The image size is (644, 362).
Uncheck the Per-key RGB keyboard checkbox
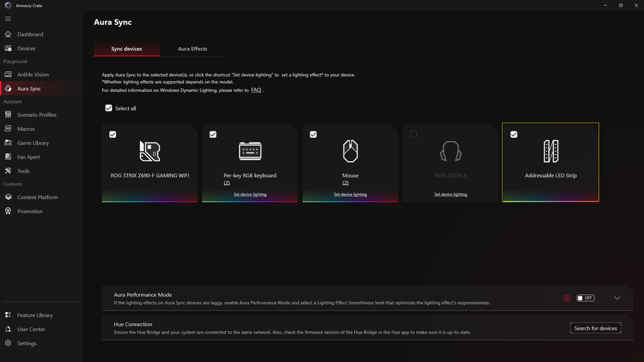(x=213, y=134)
